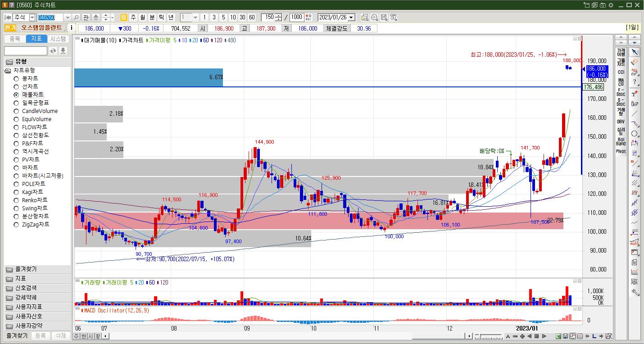This screenshot has height=344, width=644.
Task: Click the 환기 button beside stock name
Action: click(x=10, y=28)
